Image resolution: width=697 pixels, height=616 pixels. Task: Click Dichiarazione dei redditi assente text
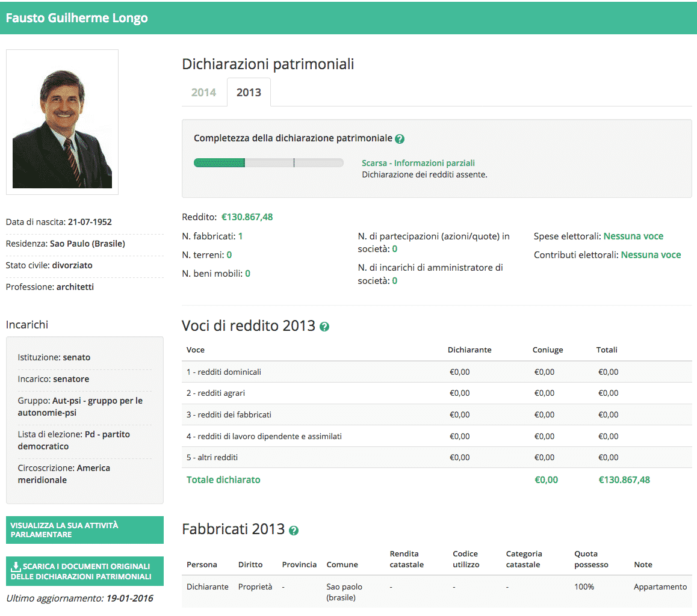click(424, 175)
